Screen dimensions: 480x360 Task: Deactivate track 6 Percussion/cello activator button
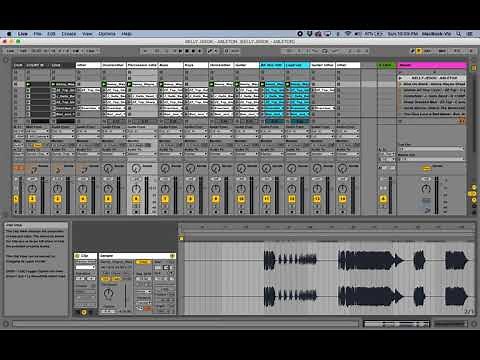[x=136, y=199]
